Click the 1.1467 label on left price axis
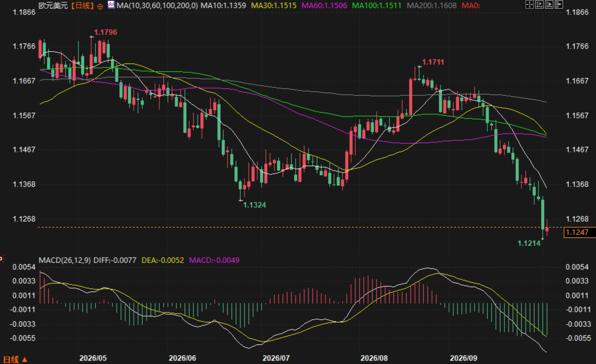This screenshot has width=596, height=364. [24, 150]
